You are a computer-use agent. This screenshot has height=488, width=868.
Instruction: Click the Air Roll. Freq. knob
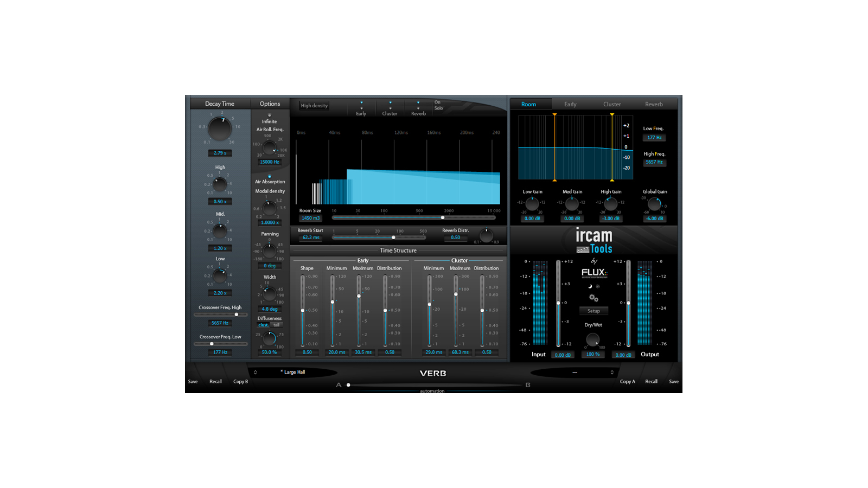coord(270,147)
